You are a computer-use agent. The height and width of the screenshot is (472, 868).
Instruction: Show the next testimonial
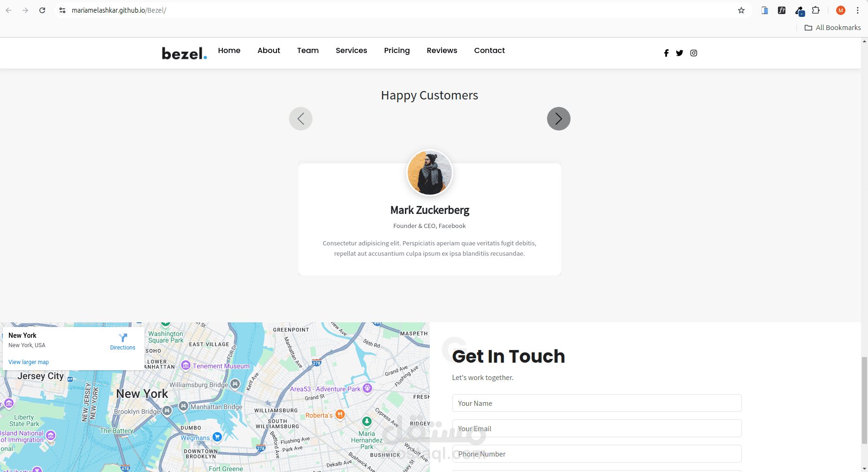coord(559,119)
